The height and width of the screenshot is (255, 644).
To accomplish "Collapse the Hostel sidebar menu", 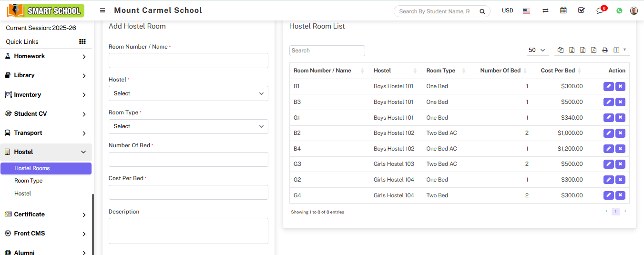I will (x=46, y=152).
